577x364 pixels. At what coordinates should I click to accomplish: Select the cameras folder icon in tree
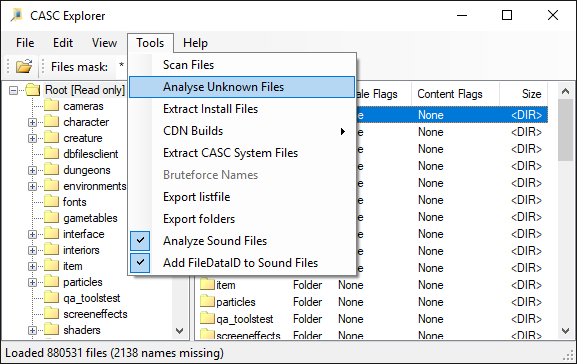[x=52, y=106]
